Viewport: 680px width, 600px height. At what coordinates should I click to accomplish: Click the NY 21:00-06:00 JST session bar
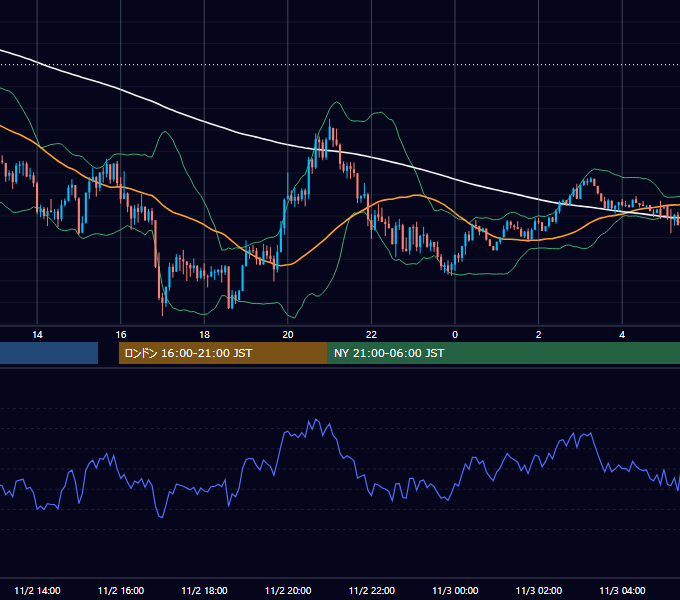click(504, 353)
